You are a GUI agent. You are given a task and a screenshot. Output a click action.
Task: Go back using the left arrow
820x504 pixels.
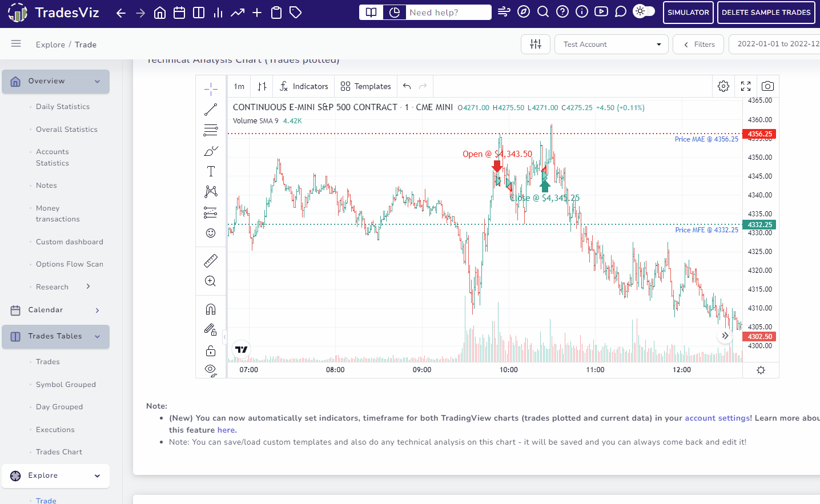pyautogui.click(x=121, y=13)
